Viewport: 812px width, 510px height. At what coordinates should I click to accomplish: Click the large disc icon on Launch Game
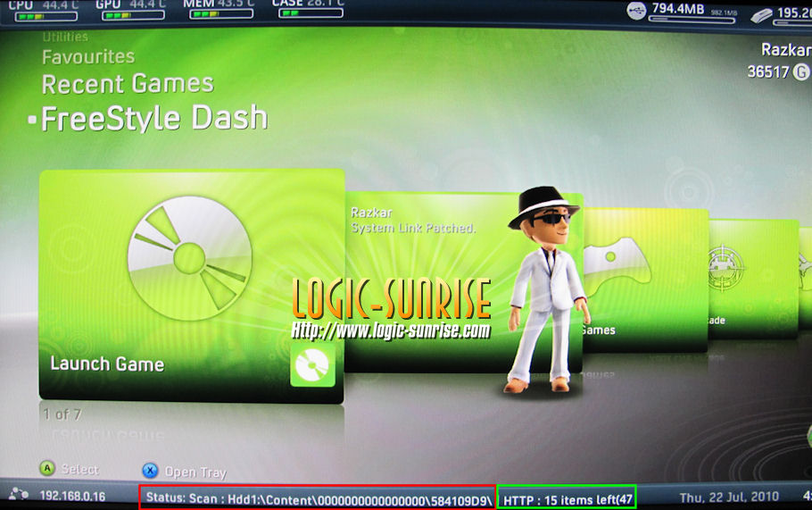tap(190, 257)
